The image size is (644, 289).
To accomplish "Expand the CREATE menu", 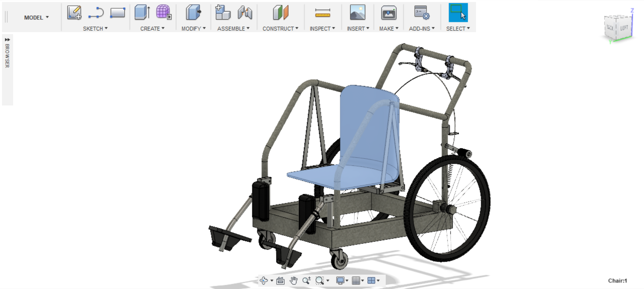I will (152, 28).
